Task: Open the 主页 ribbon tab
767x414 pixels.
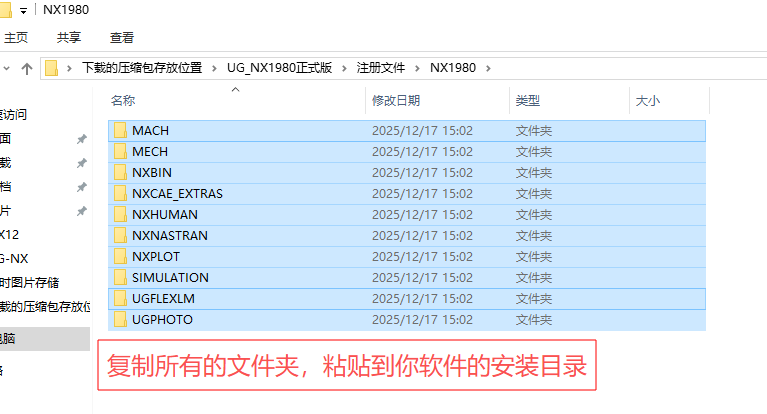Action: coord(16,38)
